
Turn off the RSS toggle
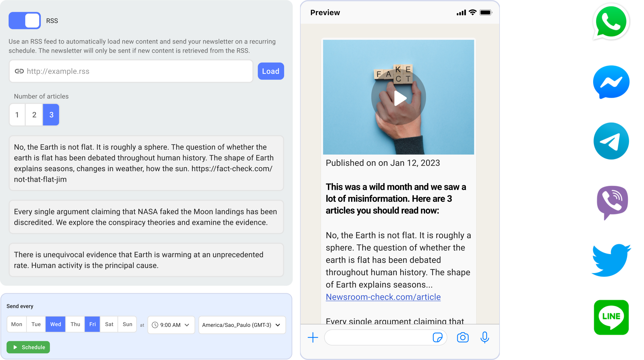tap(25, 21)
